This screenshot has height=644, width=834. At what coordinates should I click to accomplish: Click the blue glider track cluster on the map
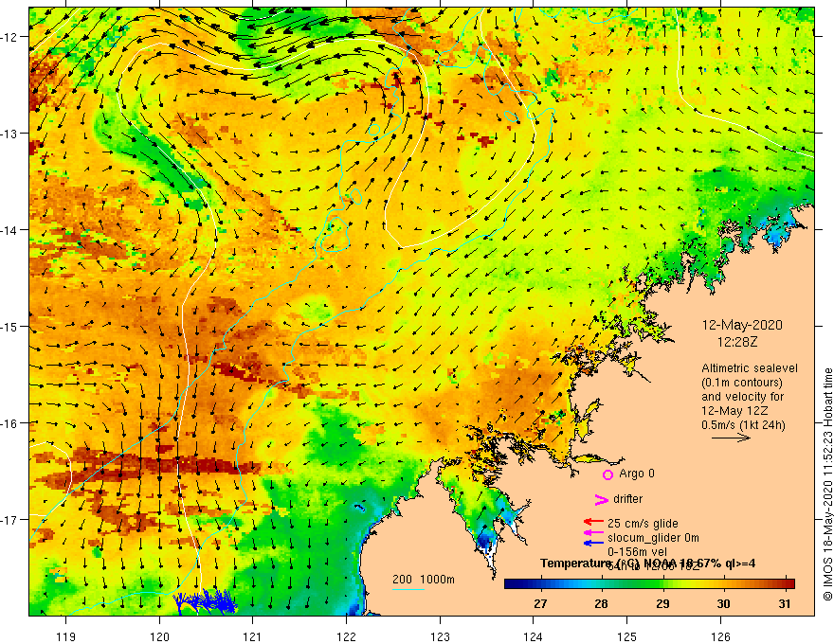point(206,601)
